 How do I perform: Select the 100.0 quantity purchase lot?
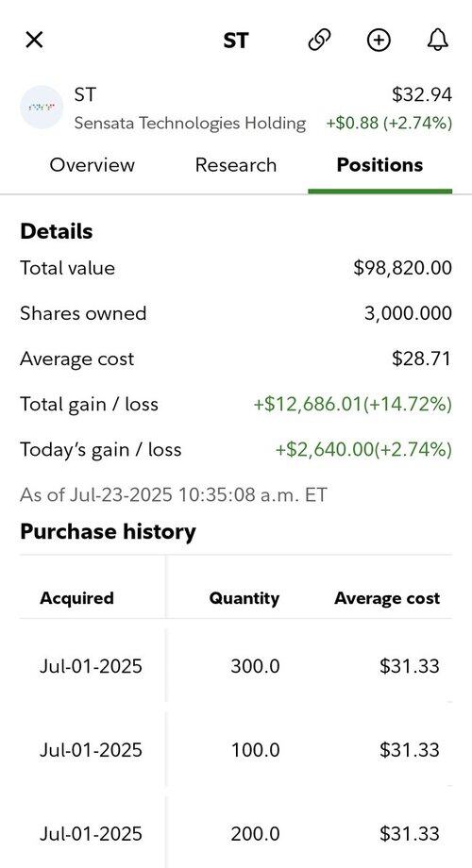(x=236, y=750)
